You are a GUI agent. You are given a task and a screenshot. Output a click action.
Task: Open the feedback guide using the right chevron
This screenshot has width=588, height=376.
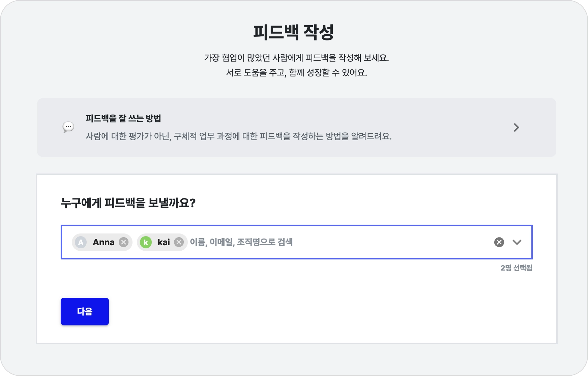click(516, 127)
